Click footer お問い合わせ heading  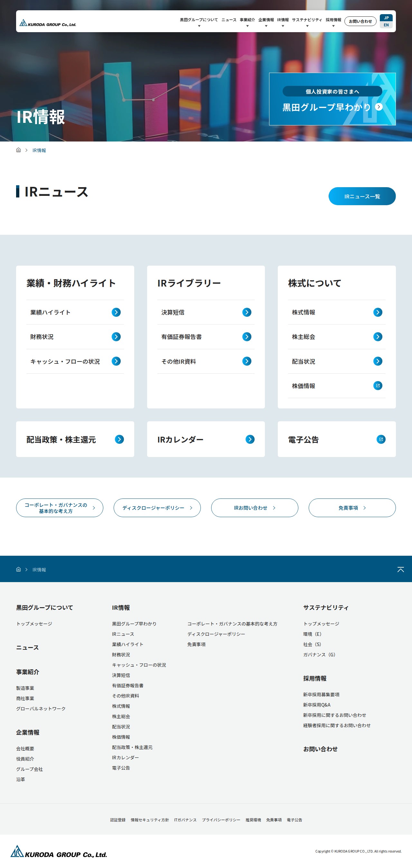pos(320,749)
